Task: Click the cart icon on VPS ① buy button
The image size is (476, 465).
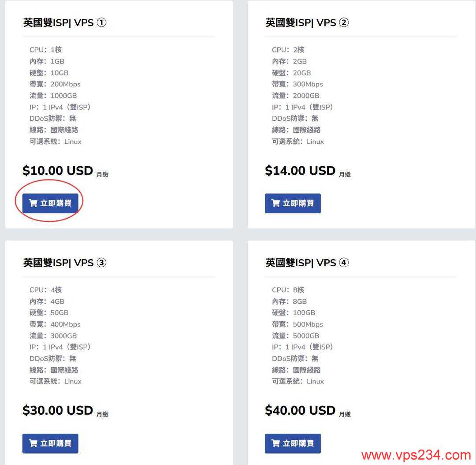Action: (x=33, y=203)
